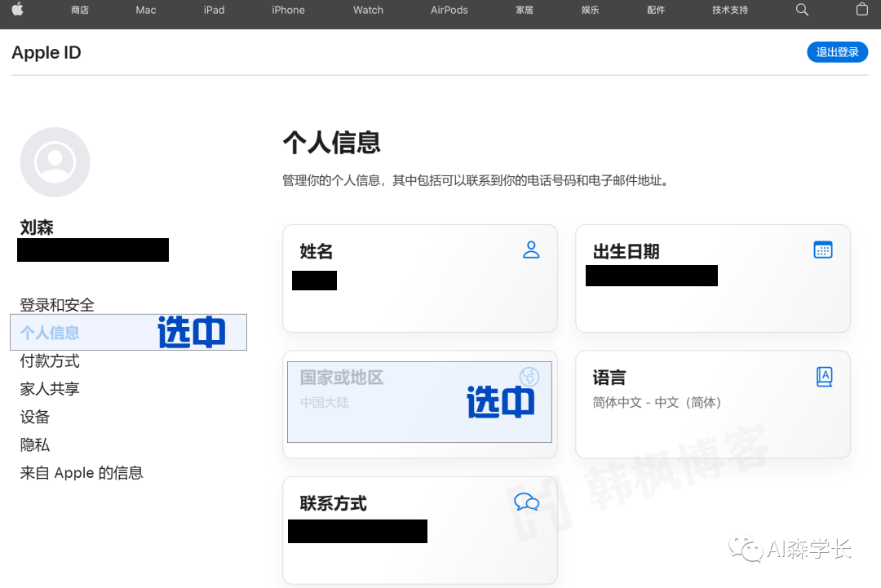
Task: Open the search icon in Apple navigation bar
Action: tap(801, 11)
